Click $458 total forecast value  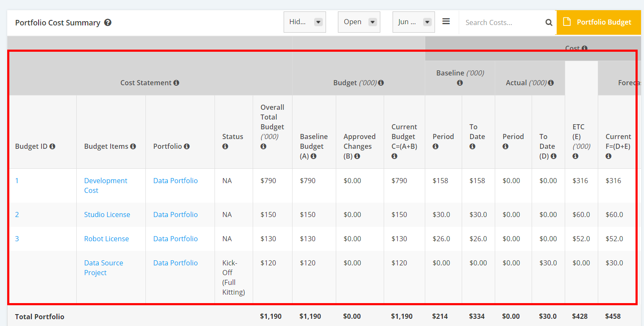point(613,316)
